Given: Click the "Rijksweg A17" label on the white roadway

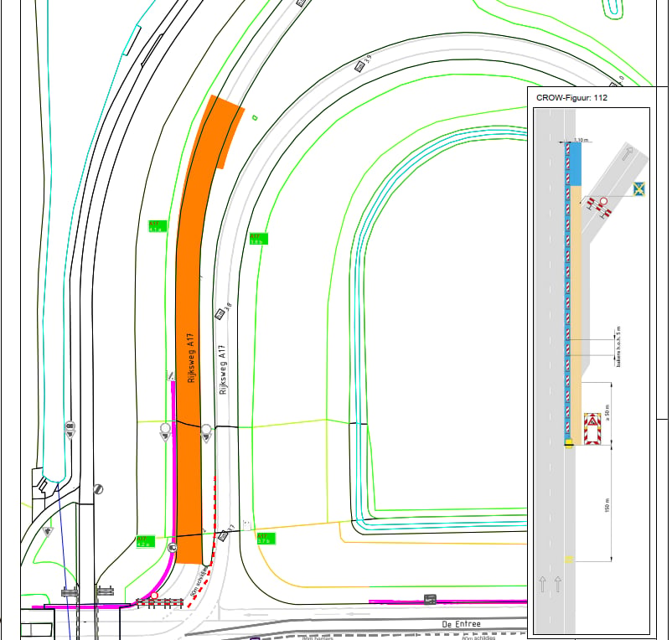Looking at the screenshot, I should 222,369.
